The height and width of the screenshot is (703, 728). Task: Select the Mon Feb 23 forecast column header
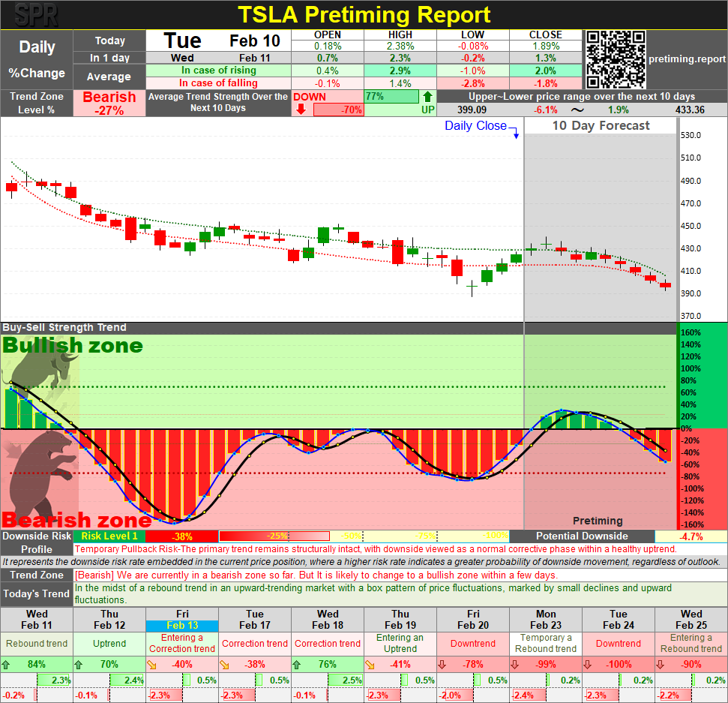point(546,620)
